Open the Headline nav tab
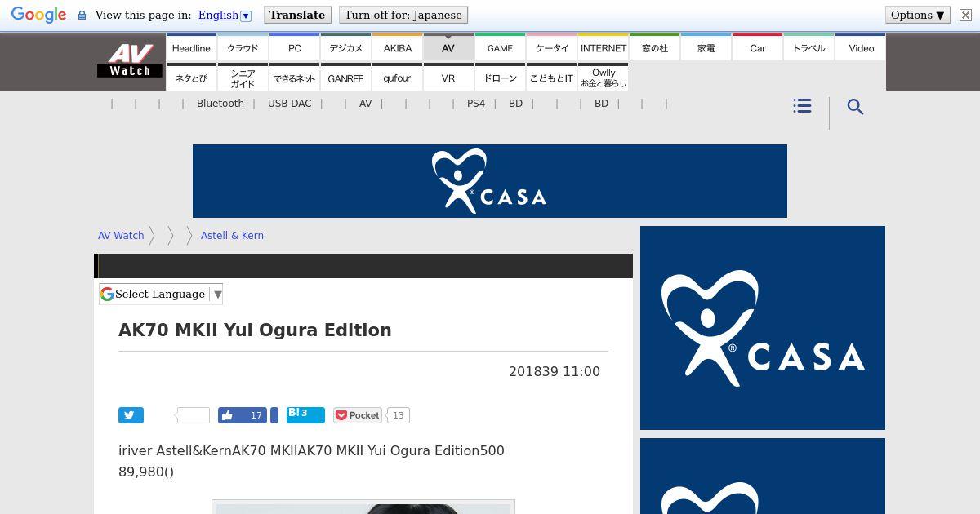This screenshot has width=980, height=514. coord(191,47)
